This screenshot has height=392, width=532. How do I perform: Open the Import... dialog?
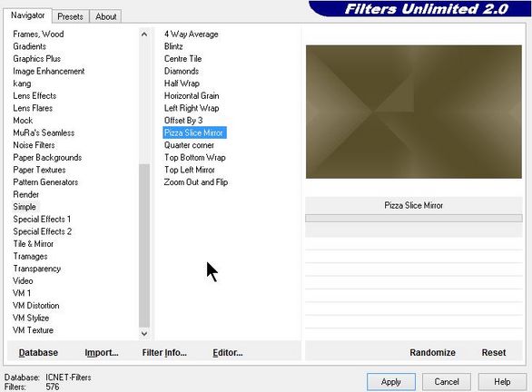(x=102, y=353)
